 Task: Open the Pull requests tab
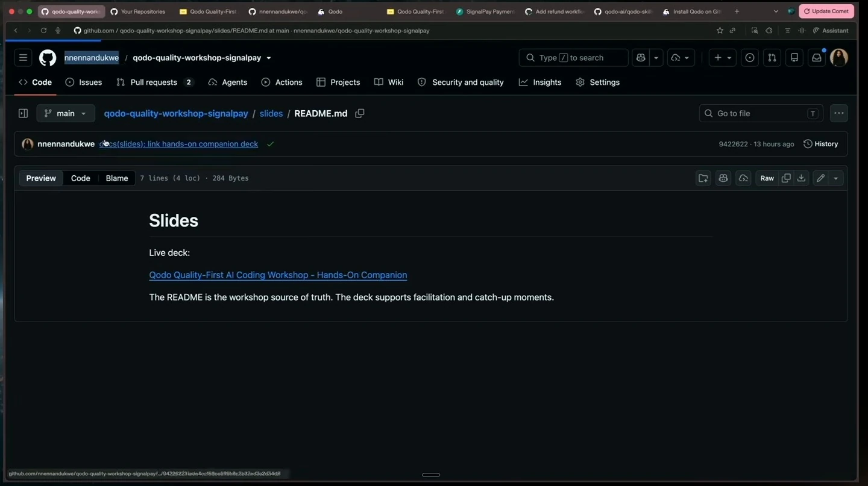click(x=155, y=83)
